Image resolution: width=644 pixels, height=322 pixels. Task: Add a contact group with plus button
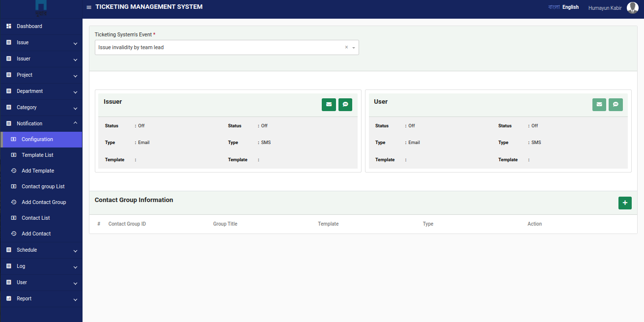point(625,203)
